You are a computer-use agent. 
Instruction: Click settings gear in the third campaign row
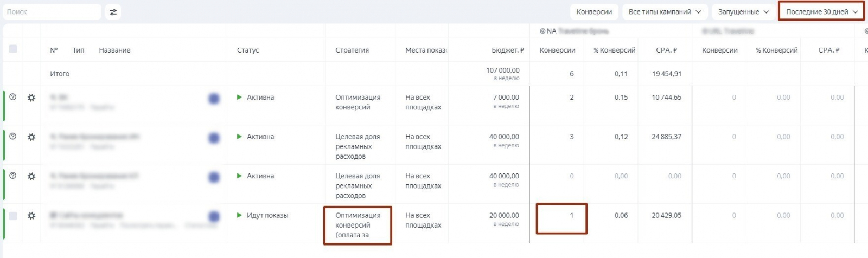(x=31, y=177)
